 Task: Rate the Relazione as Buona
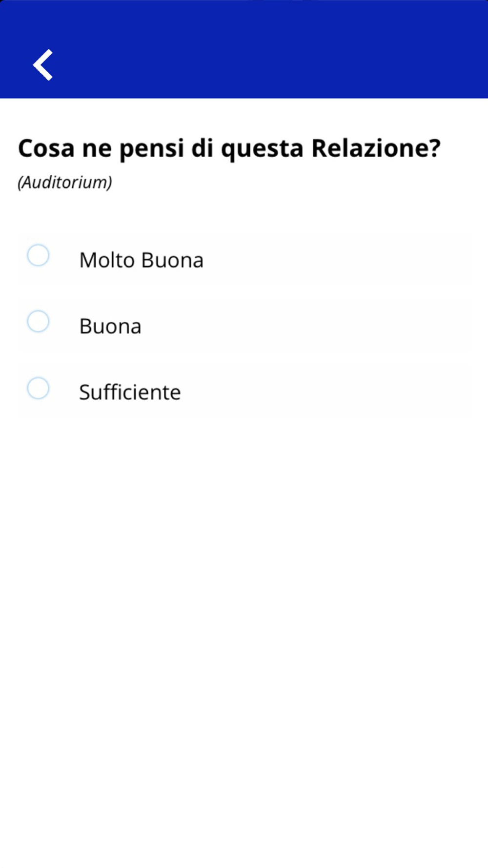(x=38, y=322)
